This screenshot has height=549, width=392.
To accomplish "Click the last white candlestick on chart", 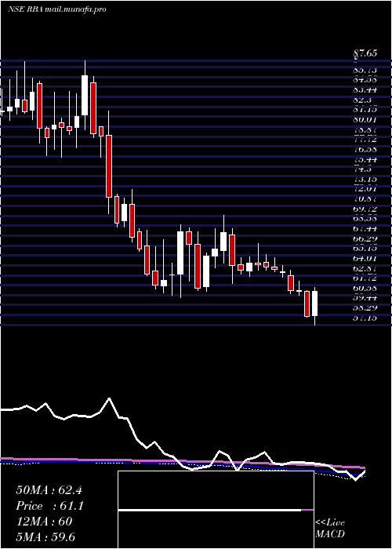I will pyautogui.click(x=315, y=304).
